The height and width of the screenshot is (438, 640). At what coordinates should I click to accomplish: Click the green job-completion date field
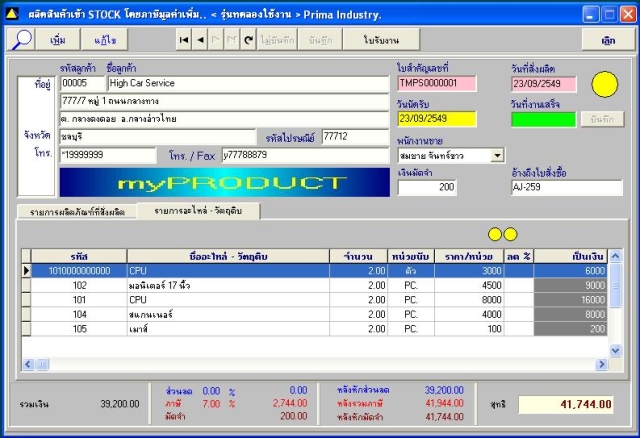tap(543, 120)
